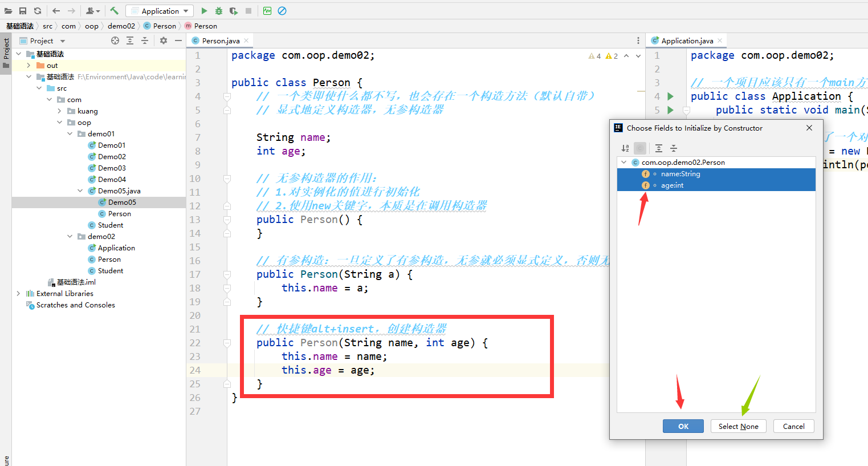Select name:String field in the dialog
868x466 pixels.
pos(716,174)
